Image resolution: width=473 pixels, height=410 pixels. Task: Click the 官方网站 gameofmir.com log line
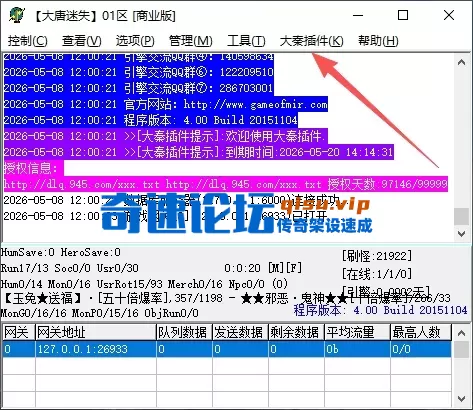click(166, 104)
